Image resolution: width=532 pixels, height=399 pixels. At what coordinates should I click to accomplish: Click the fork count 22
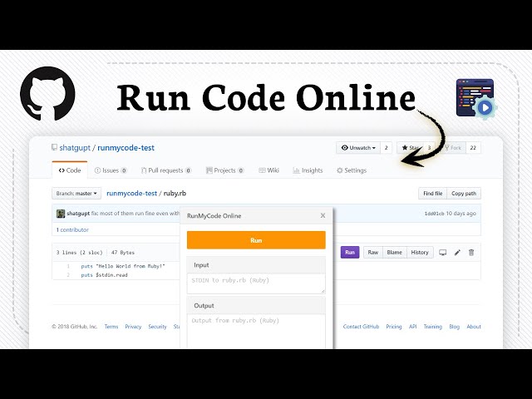click(x=473, y=148)
